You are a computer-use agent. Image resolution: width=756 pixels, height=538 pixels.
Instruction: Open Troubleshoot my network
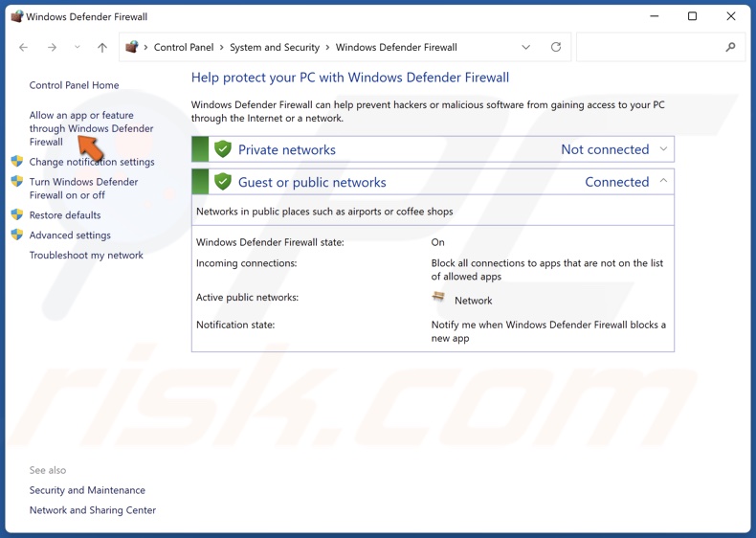86,256
